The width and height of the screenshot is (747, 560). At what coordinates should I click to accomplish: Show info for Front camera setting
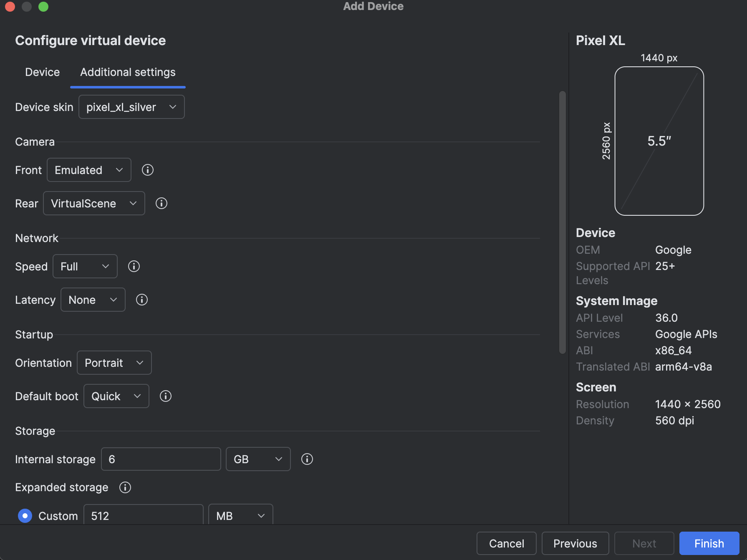[x=148, y=170]
